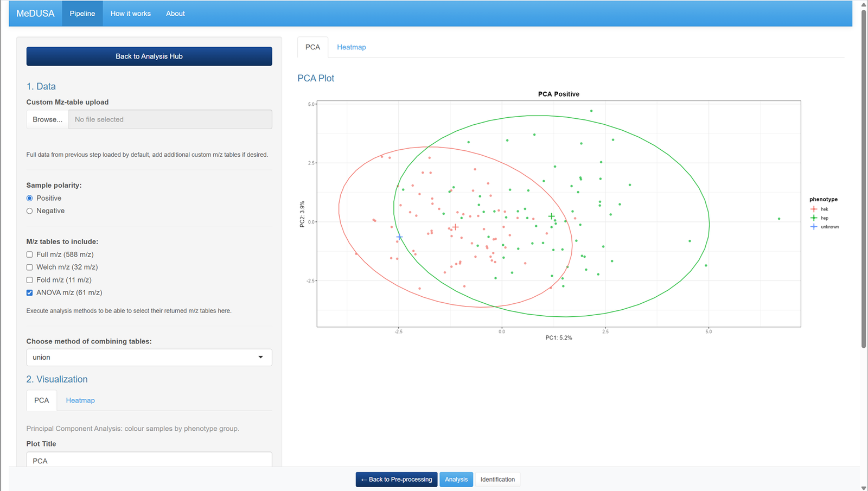Click the PCA Positive chart title
Image resolution: width=868 pixels, height=491 pixels.
pyautogui.click(x=559, y=94)
